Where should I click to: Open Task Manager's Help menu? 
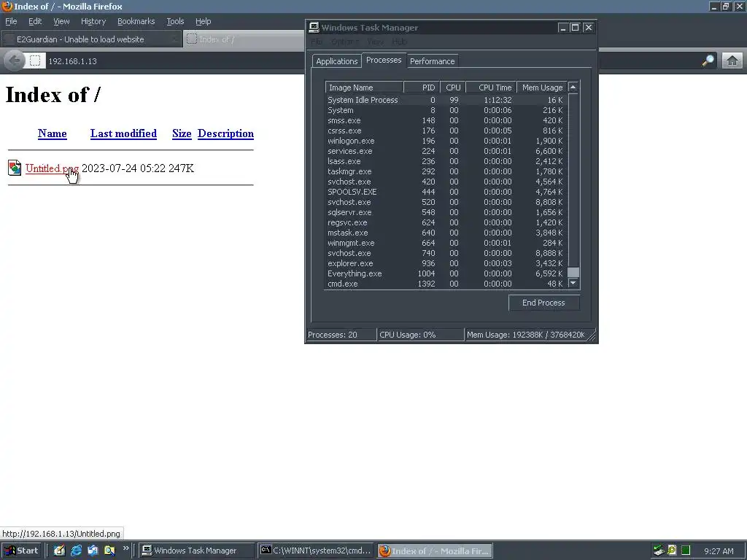coord(400,42)
